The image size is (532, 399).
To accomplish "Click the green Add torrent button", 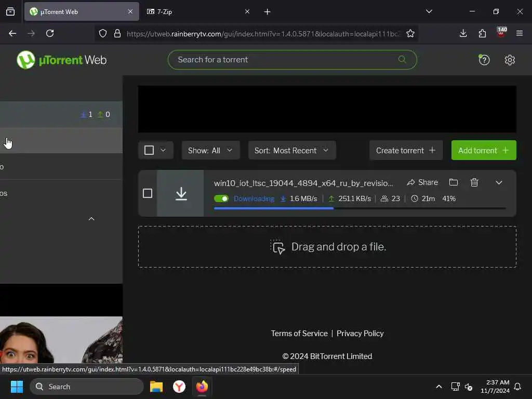I will pyautogui.click(x=484, y=150).
